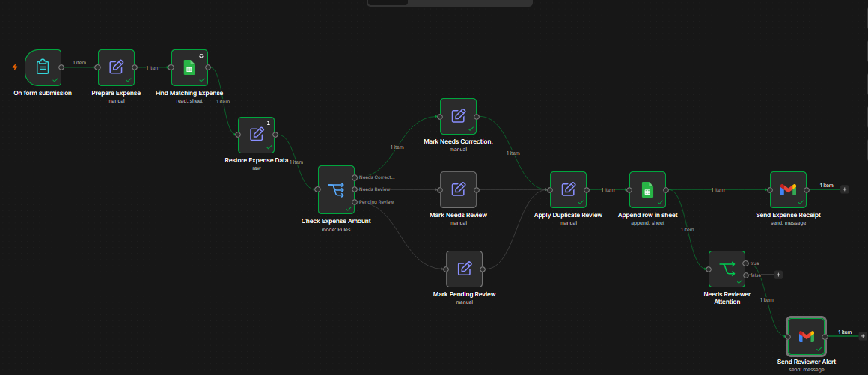Screen dimensions: 868x375
Task: Click the Needs Review output connector
Action: click(x=354, y=189)
